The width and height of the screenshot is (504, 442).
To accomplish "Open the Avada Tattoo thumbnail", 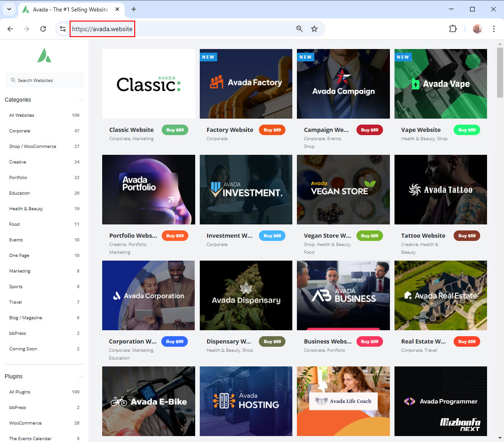I will click(441, 190).
